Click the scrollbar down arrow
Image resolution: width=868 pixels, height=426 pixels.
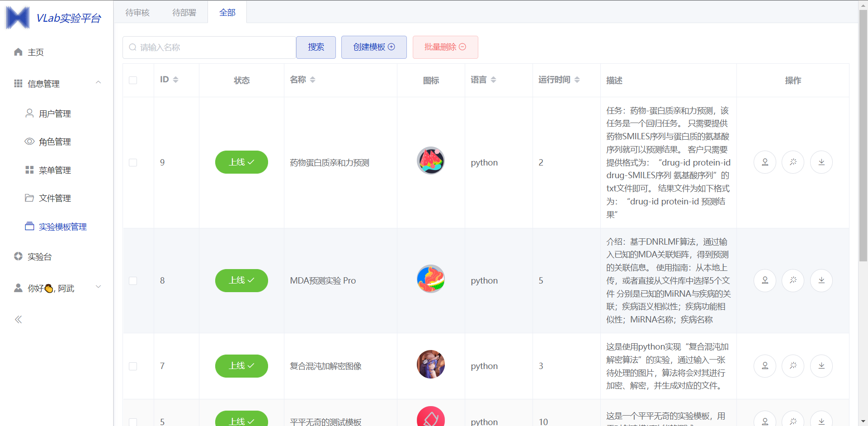pyautogui.click(x=863, y=421)
